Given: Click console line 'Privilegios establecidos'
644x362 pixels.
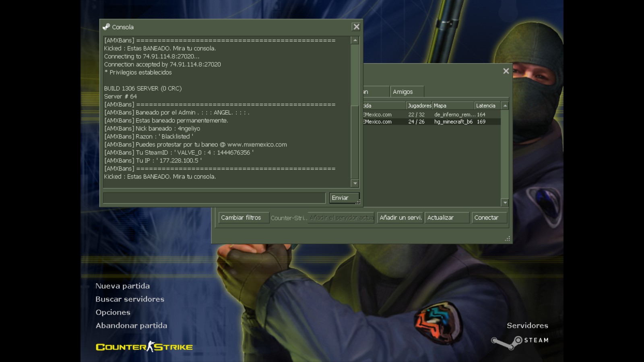Looking at the screenshot, I should point(138,72).
